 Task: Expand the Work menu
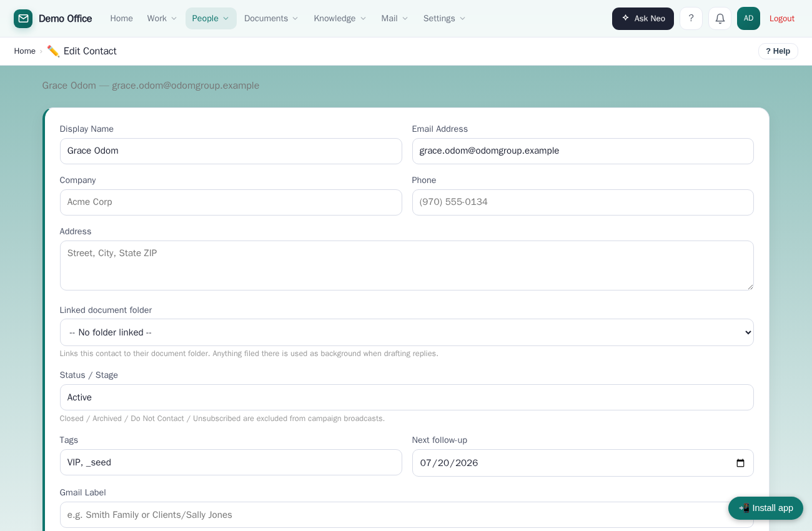(162, 19)
